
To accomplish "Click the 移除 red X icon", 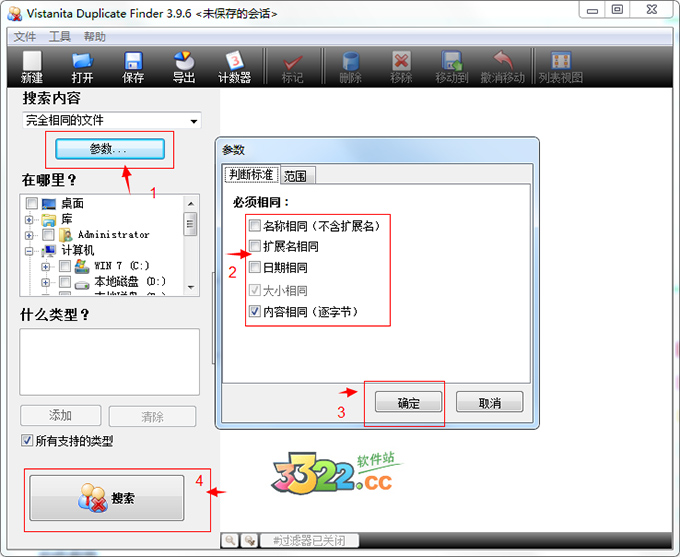I will (401, 61).
